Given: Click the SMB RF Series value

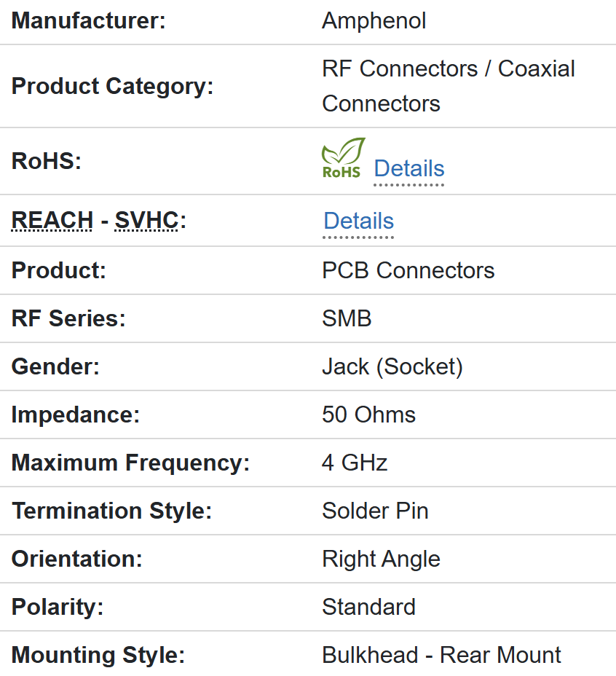Looking at the screenshot, I should click(347, 318).
